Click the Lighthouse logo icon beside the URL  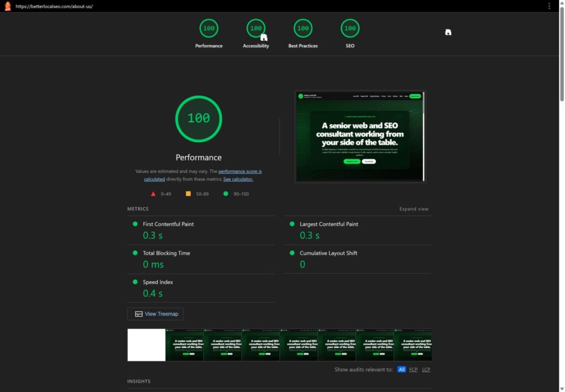[x=8, y=6]
